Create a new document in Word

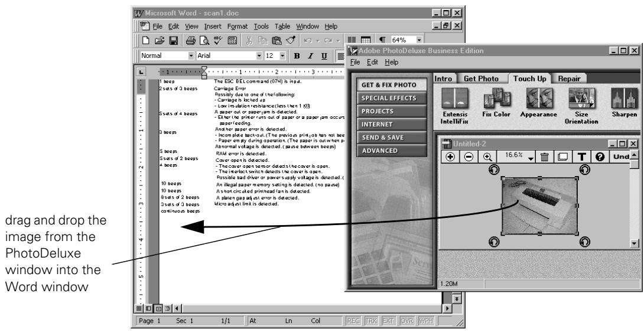[x=145, y=40]
